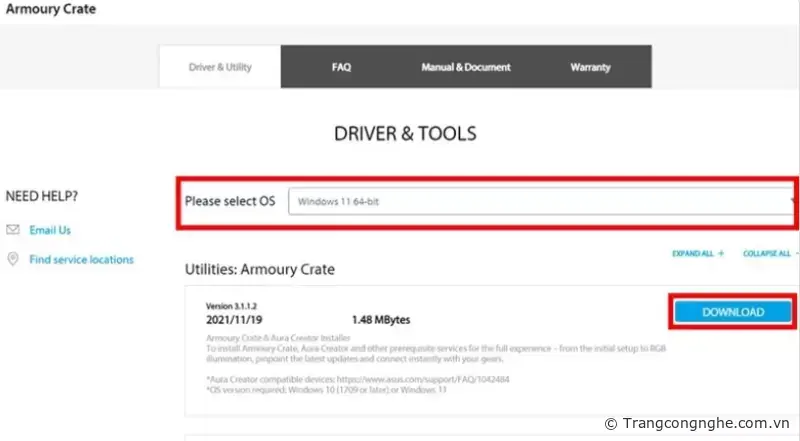Click the minus icon next to Collapse All
The image size is (800, 441).
(x=797, y=254)
